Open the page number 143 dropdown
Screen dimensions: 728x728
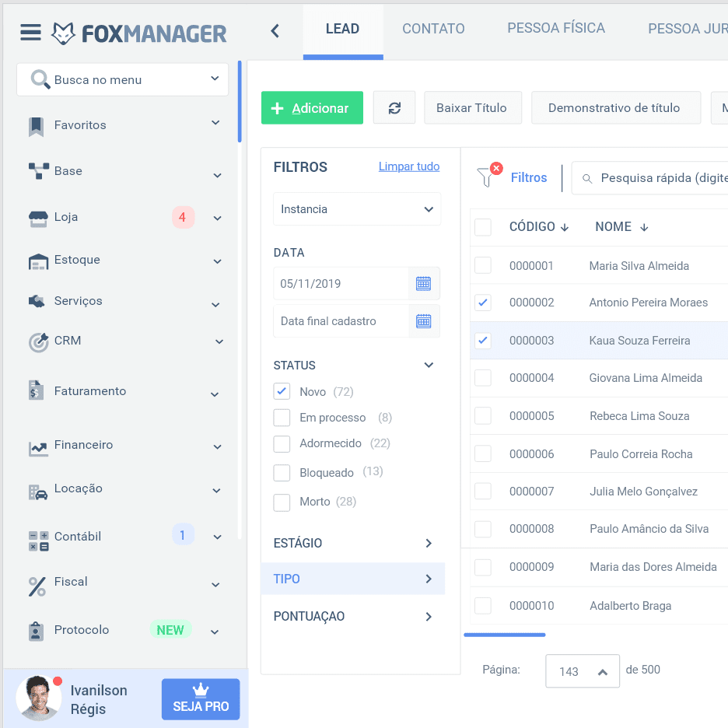coord(583,671)
